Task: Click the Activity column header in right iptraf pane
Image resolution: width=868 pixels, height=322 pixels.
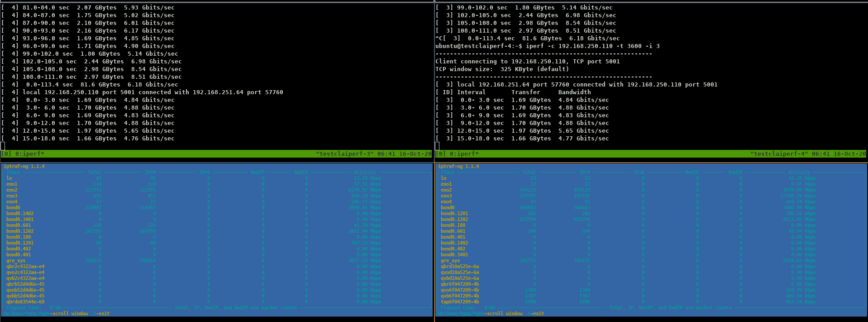Action: [799, 172]
